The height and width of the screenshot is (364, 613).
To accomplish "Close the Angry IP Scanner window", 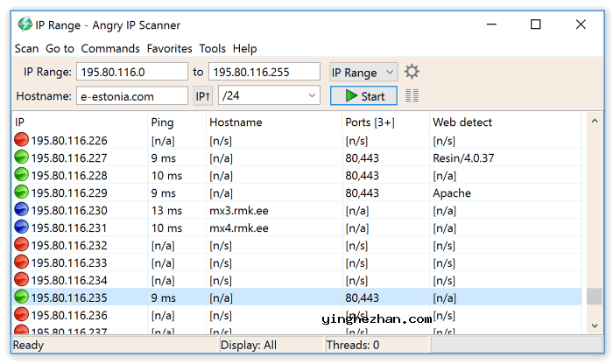I will [581, 24].
